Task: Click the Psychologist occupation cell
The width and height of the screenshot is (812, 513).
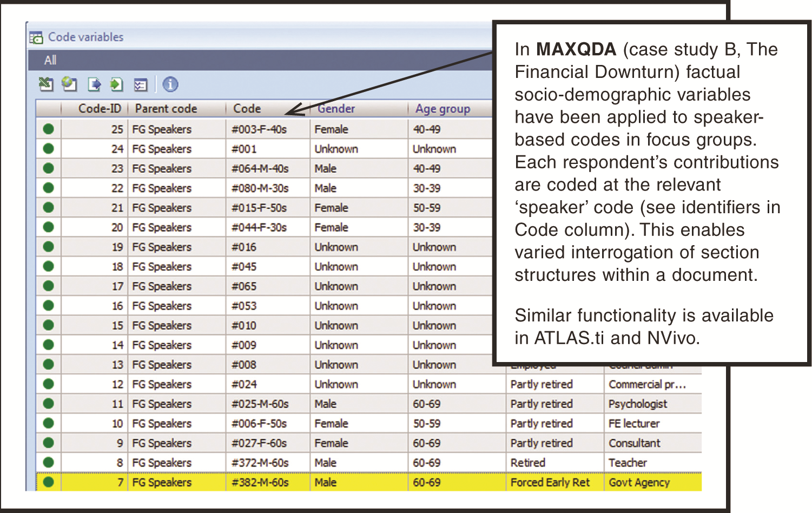Action: pos(653,403)
